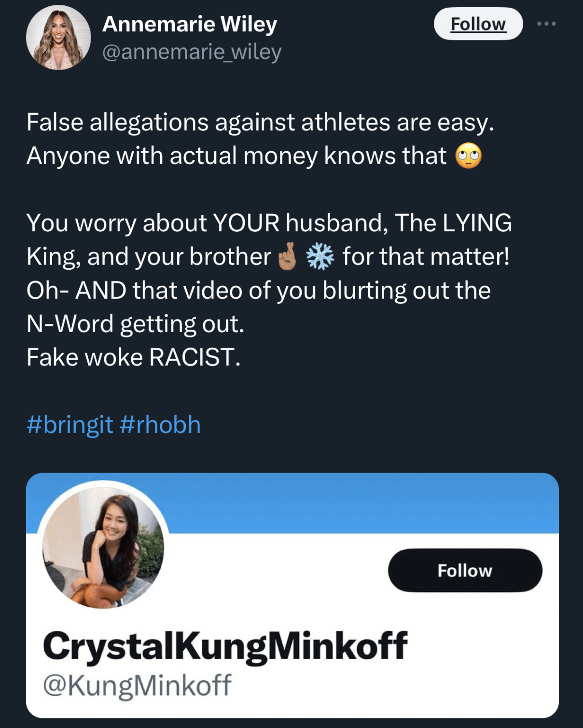Screen dimensions: 583x728
Task: Open the #bringit hashtag
Action: tap(70, 425)
